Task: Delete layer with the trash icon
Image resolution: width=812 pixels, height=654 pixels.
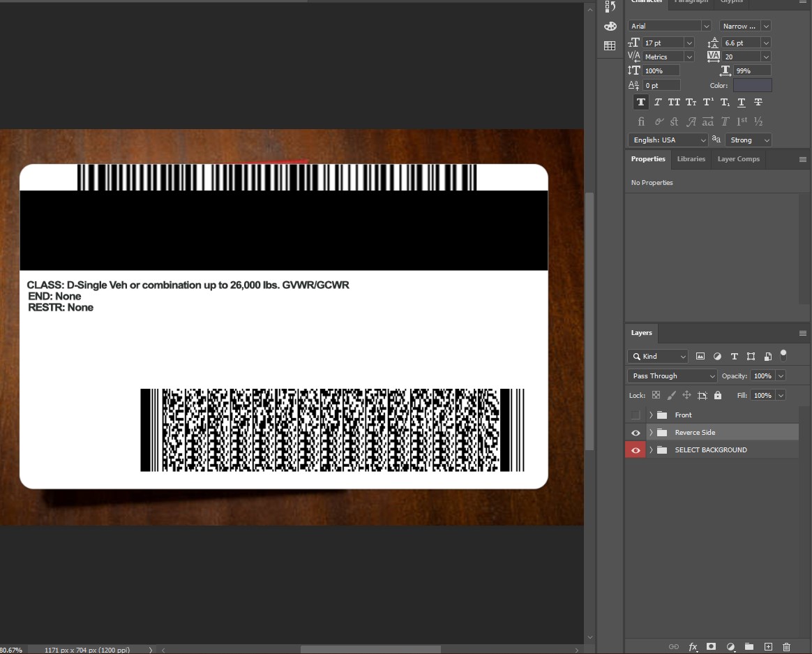Action: (787, 646)
